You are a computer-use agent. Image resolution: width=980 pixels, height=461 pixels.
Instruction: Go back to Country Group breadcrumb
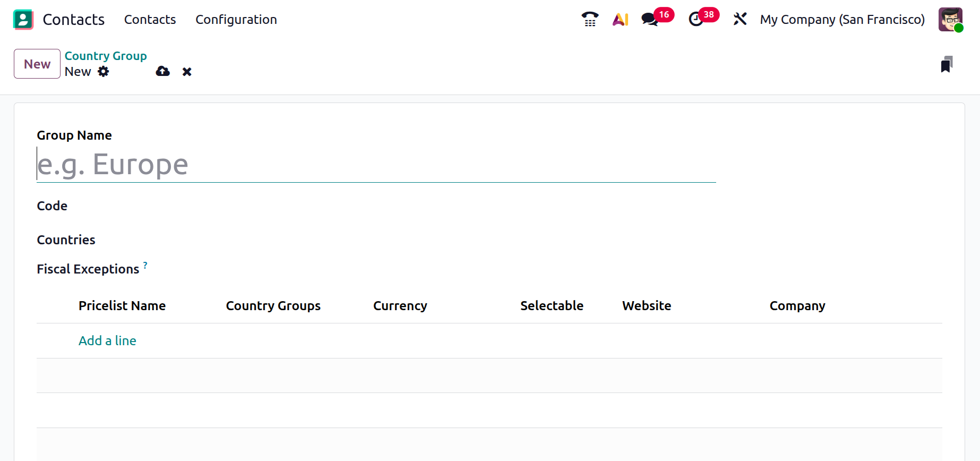click(x=106, y=56)
